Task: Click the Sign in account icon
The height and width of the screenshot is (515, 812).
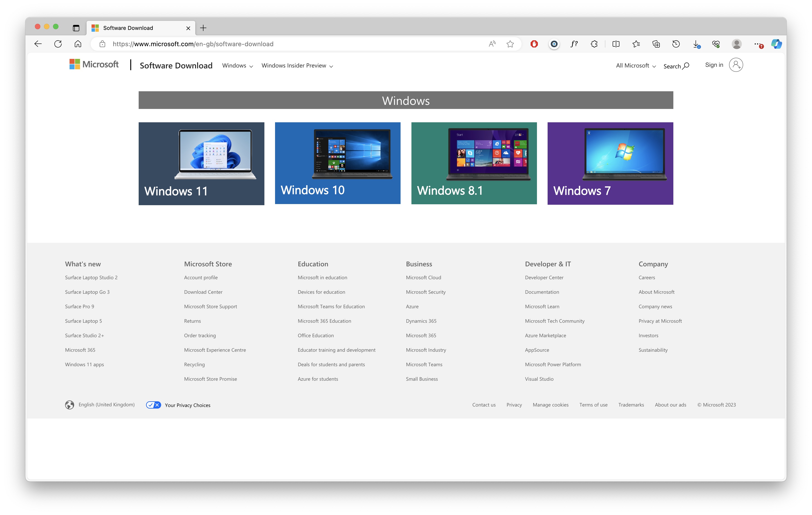Action: point(736,65)
